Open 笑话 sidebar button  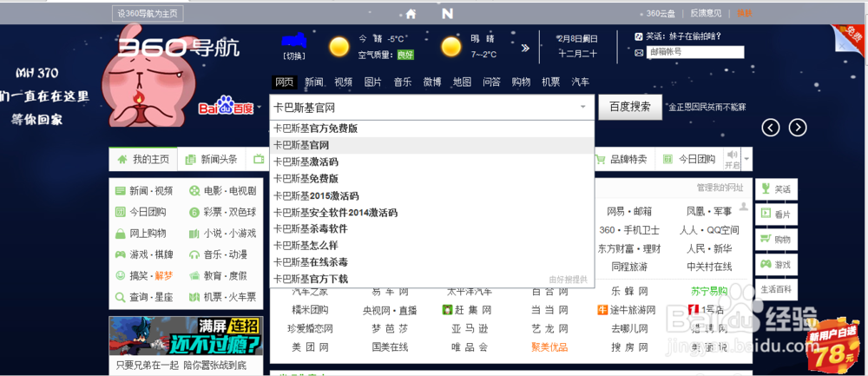tap(776, 189)
